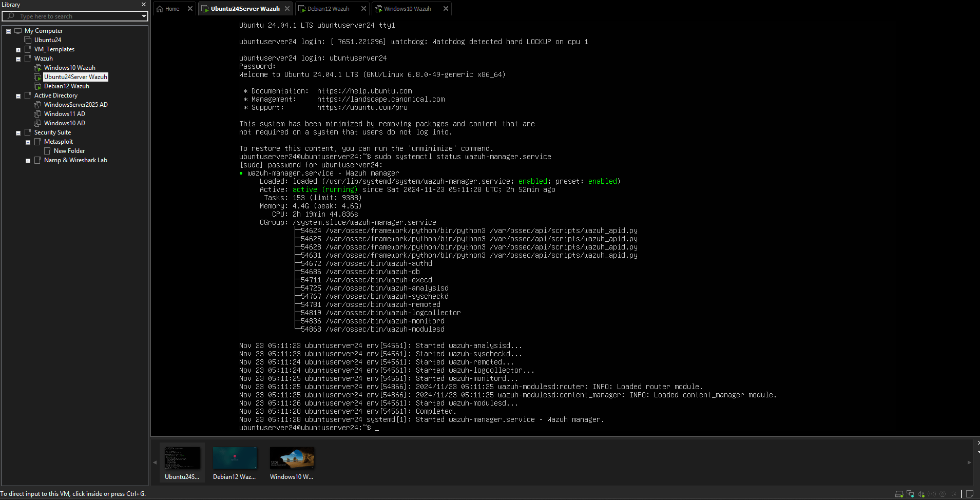This screenshot has height=500, width=980.
Task: Click the running Windows10 Wazuh VM icon
Action: [x=37, y=68]
